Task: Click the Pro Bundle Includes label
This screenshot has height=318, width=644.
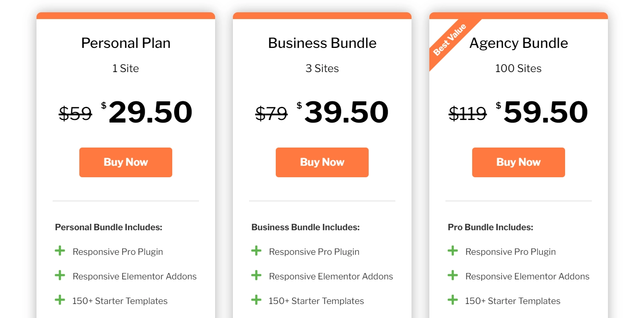Action: [x=490, y=227]
